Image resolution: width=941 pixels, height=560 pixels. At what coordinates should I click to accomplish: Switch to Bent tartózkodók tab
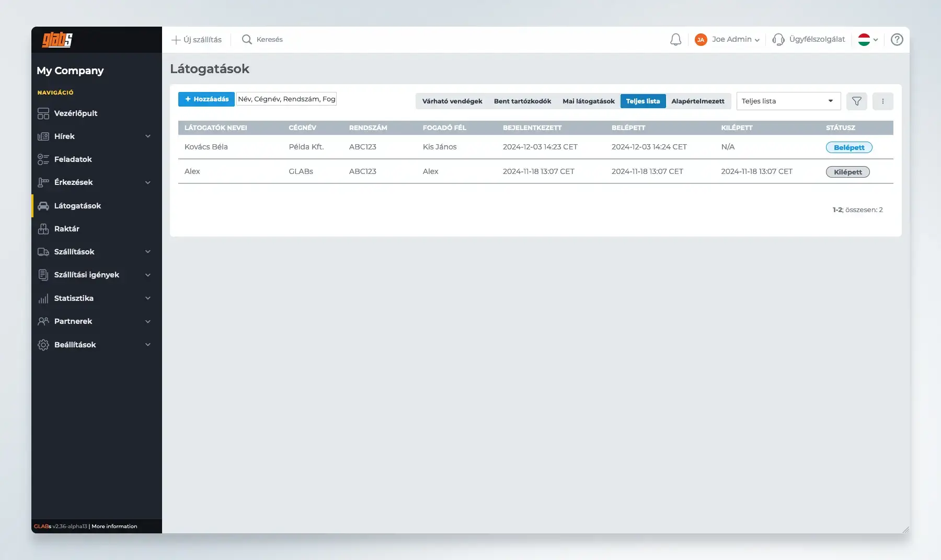tap(522, 101)
